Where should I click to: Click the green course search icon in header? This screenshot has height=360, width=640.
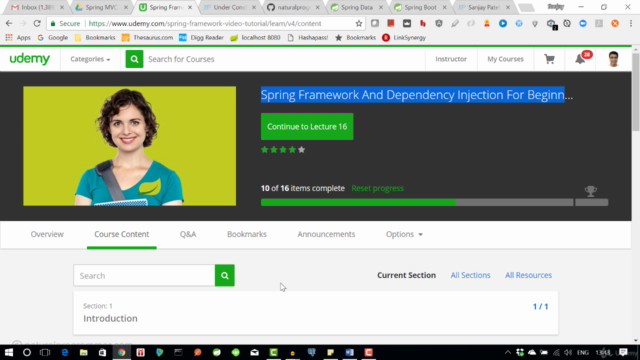(134, 59)
